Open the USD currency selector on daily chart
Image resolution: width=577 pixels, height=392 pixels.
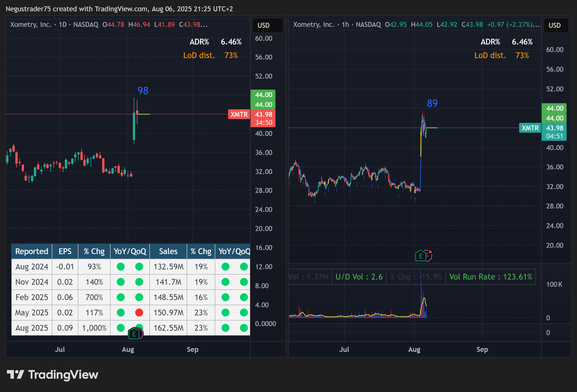[x=268, y=25]
